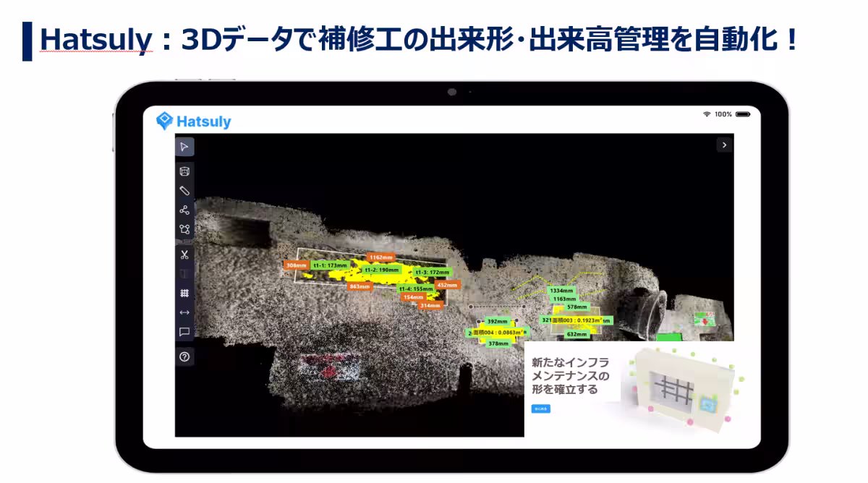The width and height of the screenshot is (868, 483).
Task: Select the two-way arrow distance tool
Action: [185, 312]
